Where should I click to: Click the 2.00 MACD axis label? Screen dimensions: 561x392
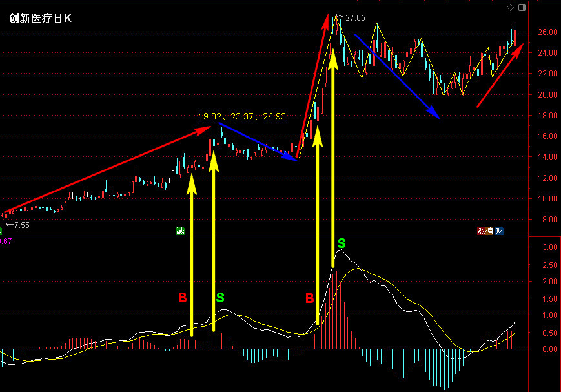[549, 282]
